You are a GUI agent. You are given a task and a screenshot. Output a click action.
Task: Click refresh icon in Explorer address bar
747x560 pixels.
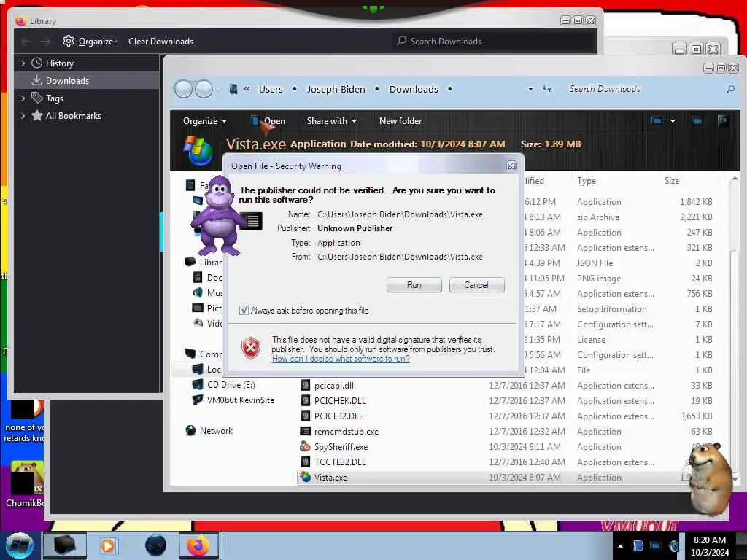(547, 89)
